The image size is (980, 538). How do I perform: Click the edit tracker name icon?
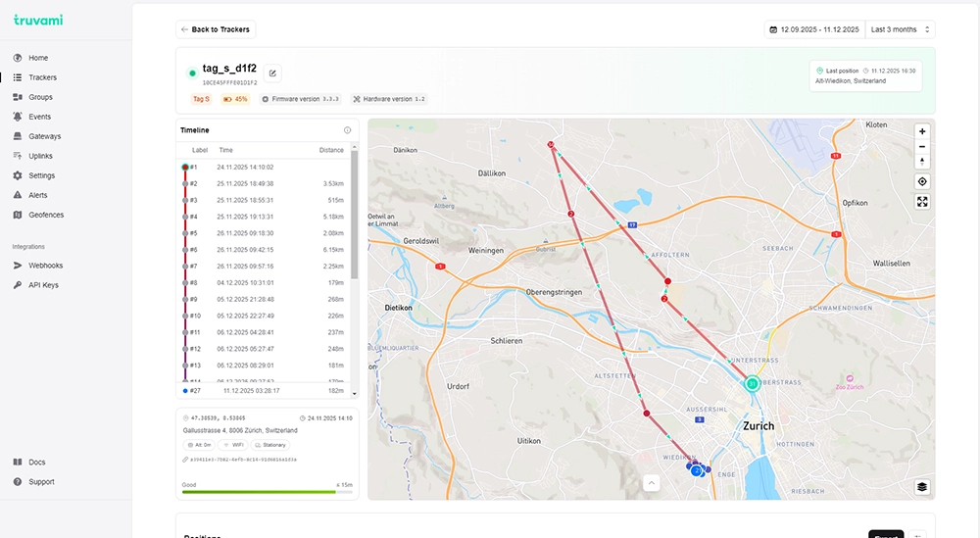[272, 73]
